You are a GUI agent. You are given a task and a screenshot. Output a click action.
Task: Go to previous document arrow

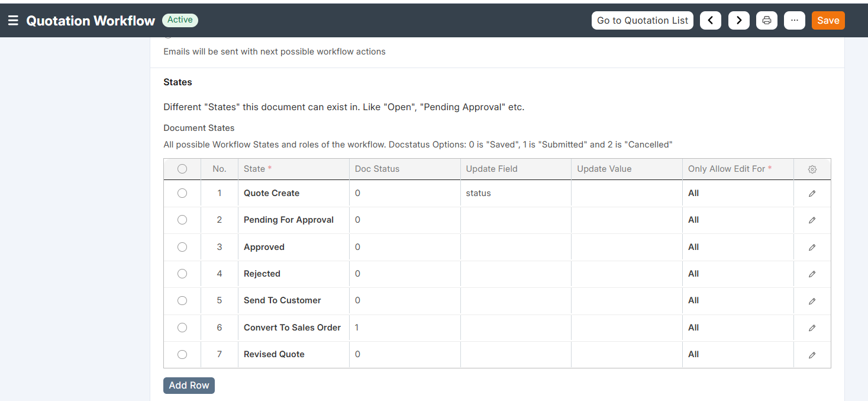[711, 20]
